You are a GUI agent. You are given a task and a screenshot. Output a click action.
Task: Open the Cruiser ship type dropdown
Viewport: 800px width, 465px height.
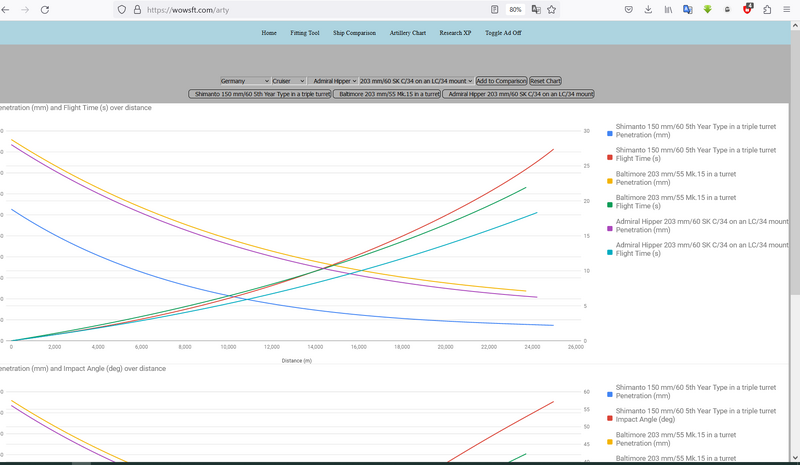point(289,81)
